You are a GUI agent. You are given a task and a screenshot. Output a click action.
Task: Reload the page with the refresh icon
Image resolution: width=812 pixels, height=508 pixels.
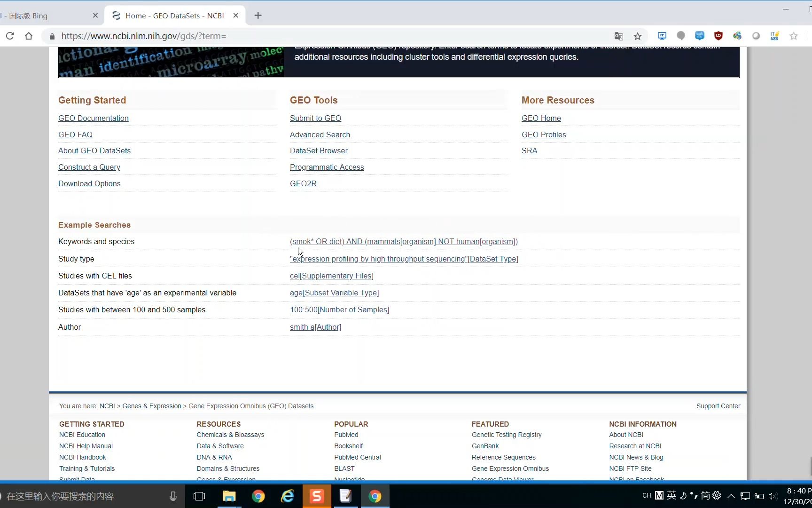tap(10, 36)
